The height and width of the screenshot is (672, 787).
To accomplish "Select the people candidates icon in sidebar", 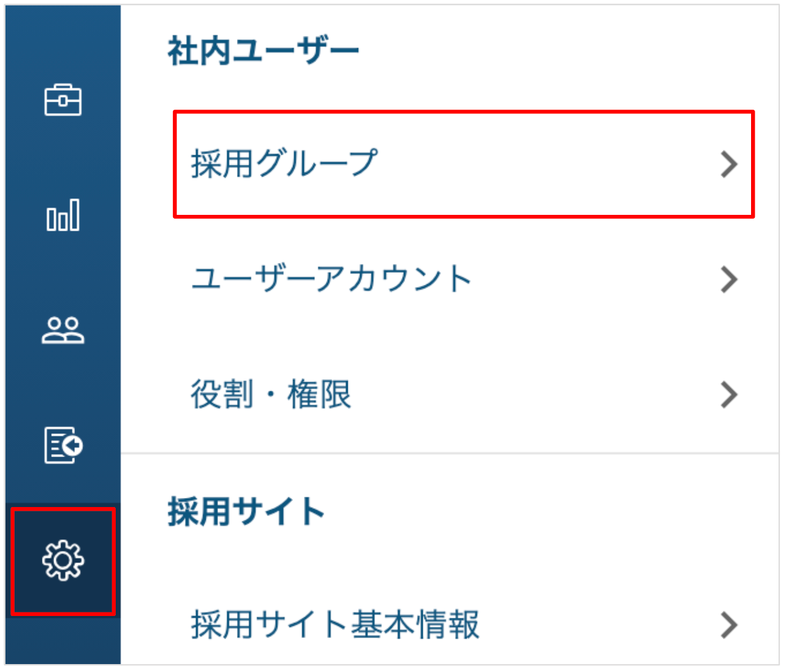I will 63,331.
